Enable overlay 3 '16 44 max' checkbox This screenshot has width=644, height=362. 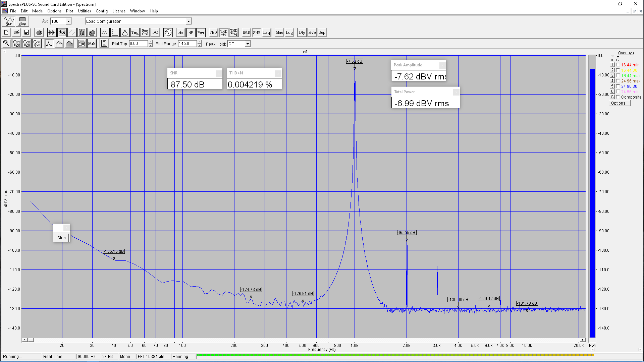[618, 76]
